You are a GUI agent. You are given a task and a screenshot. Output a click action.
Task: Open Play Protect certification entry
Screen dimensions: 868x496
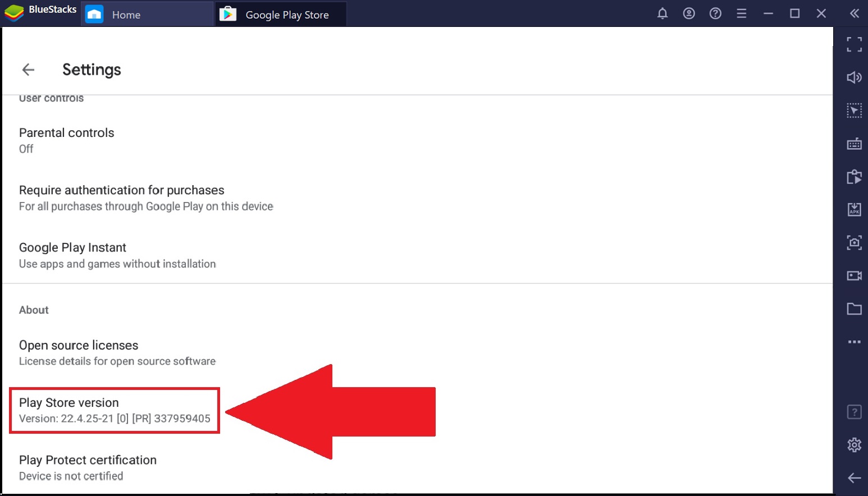coord(417,467)
